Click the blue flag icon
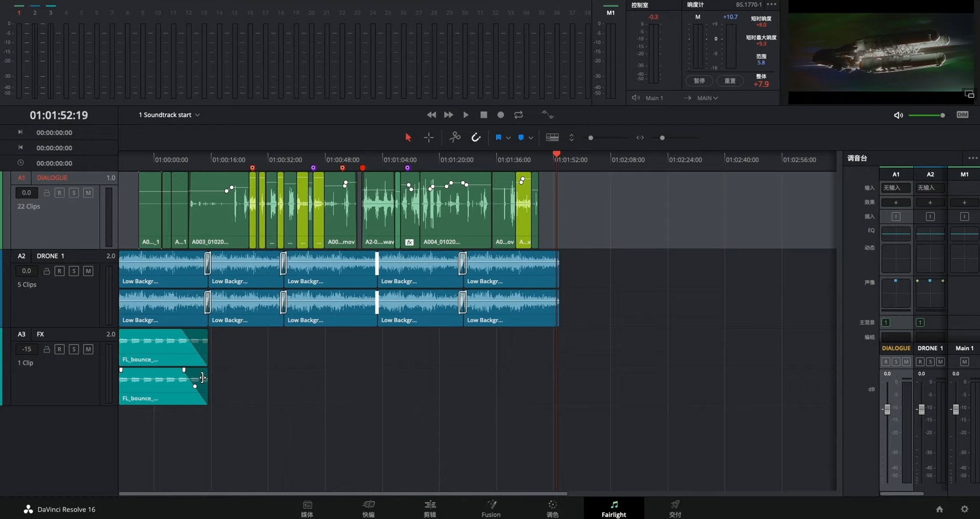 498,138
